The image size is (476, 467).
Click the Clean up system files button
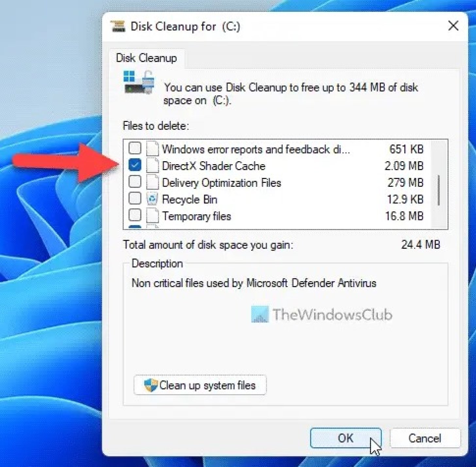(200, 385)
